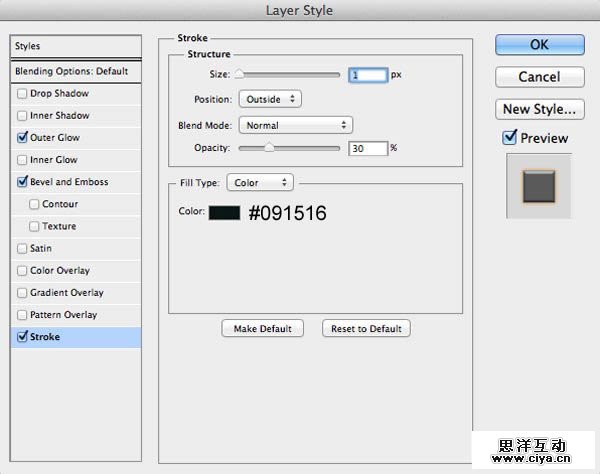Click the Opacity slider handle
The width and height of the screenshot is (600, 474).
point(269,148)
